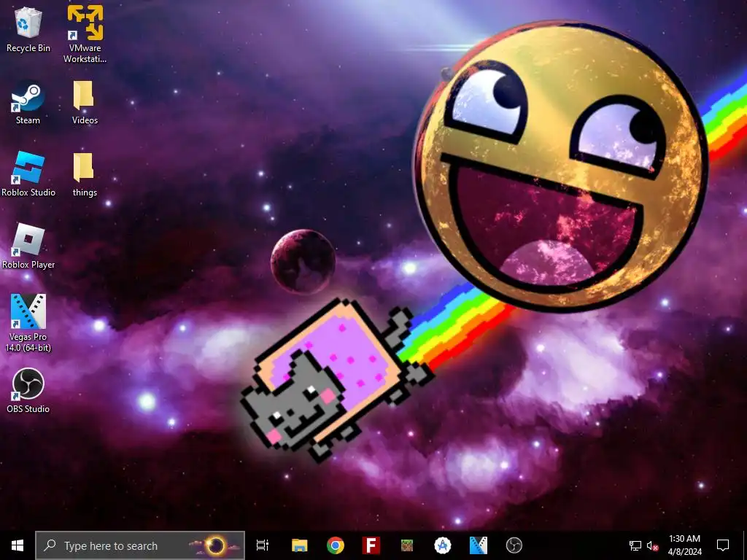The width and height of the screenshot is (747, 560).
Task: Open the clock showing 1:30 AM
Action: [684, 545]
